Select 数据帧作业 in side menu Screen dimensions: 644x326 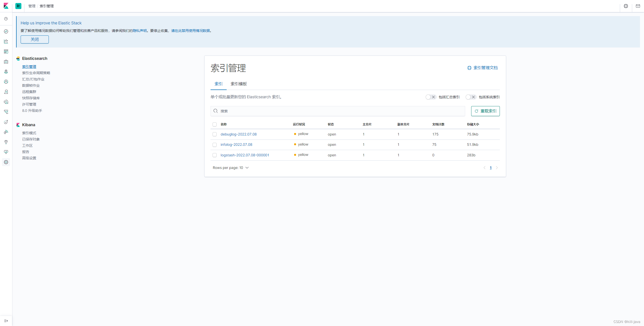(31, 85)
